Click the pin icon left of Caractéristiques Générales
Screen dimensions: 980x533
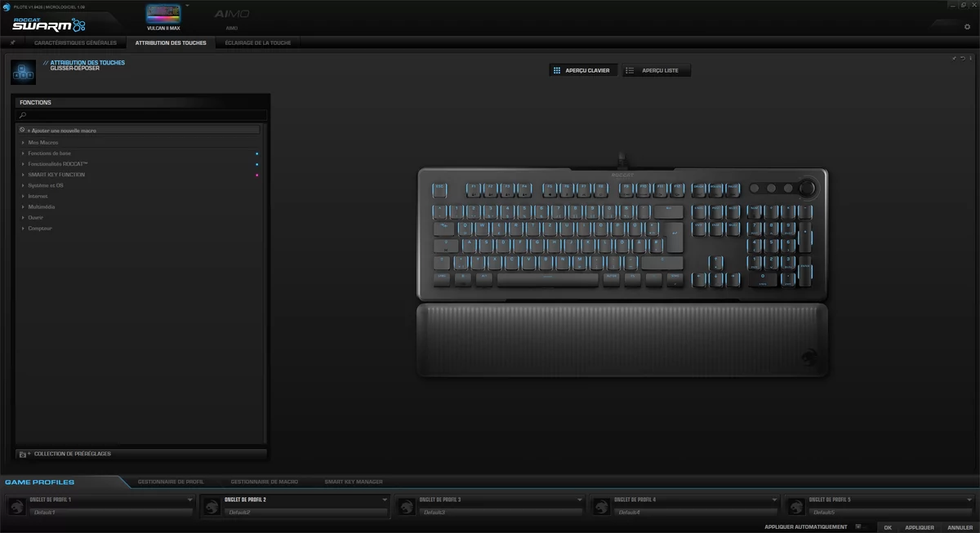pos(13,42)
